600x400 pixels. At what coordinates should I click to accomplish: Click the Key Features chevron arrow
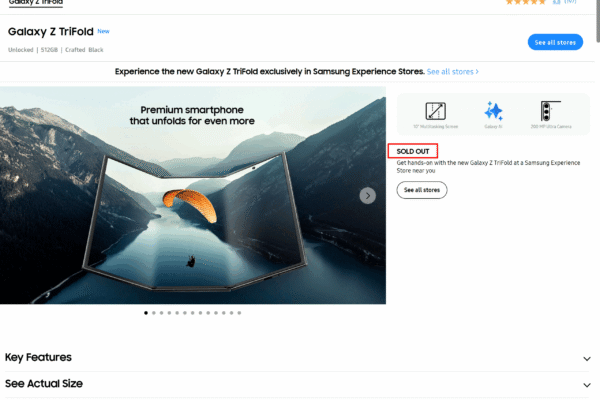(587, 358)
